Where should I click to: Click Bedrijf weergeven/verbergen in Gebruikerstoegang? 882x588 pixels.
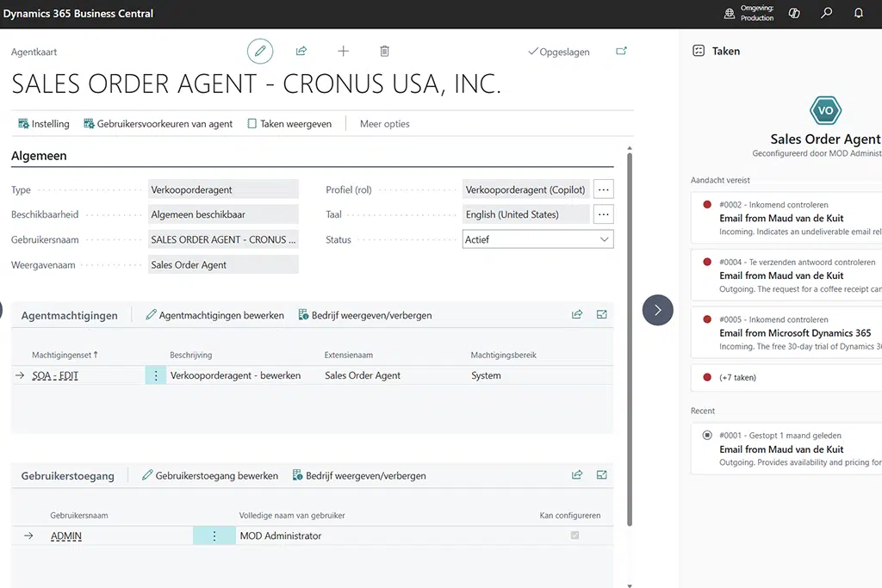[359, 475]
